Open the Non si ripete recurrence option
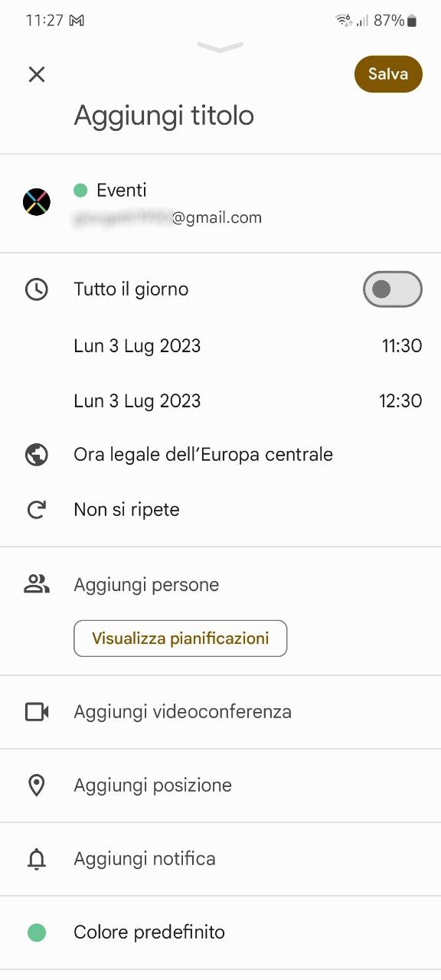441x980 pixels. [126, 510]
